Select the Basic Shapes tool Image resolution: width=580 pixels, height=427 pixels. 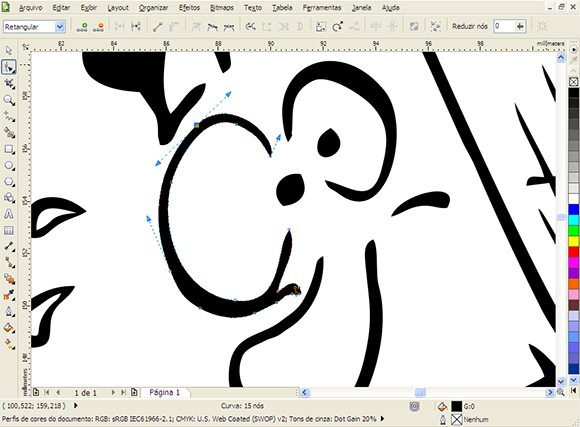9,198
